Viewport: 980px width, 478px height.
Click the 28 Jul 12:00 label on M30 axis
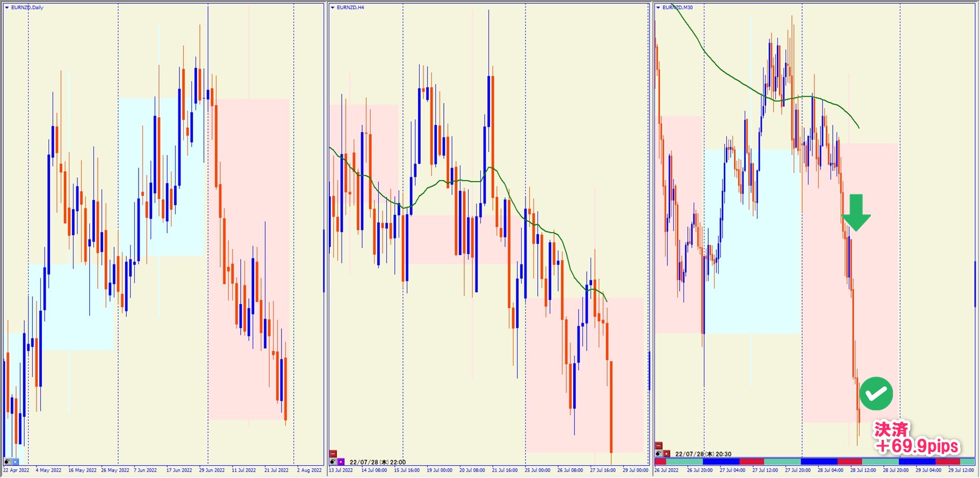863,470
